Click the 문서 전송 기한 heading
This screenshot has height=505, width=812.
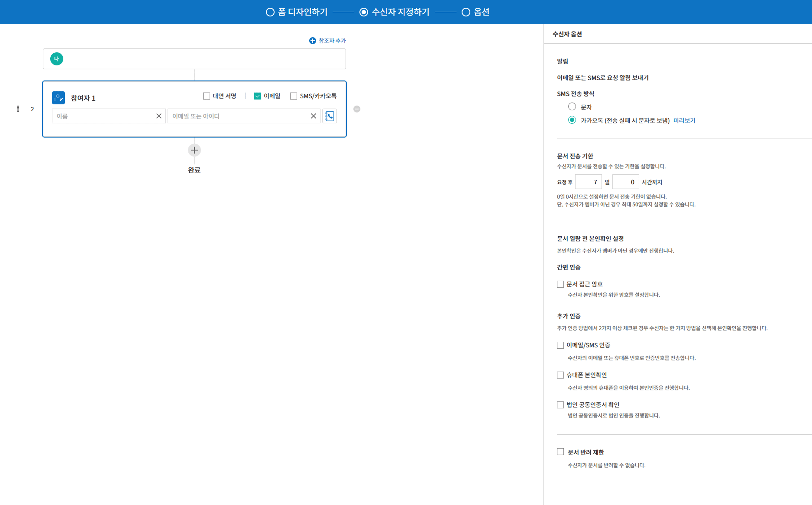click(x=575, y=156)
